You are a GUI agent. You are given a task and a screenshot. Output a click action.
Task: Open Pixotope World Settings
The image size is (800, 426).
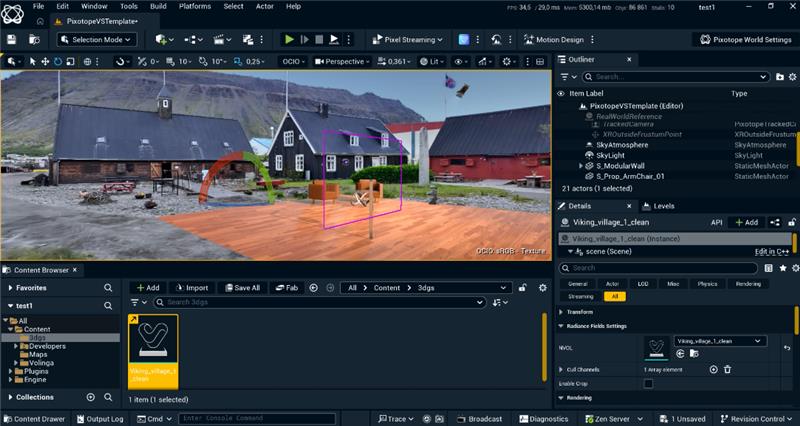(744, 40)
